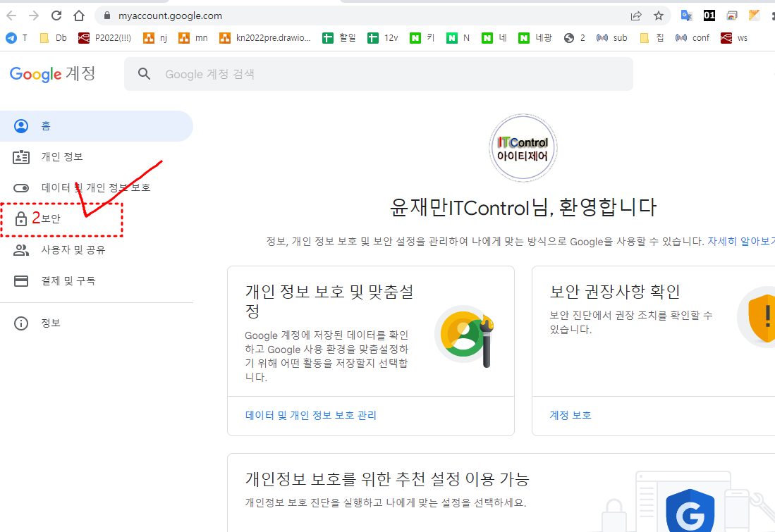Open the 할일 bookmark

click(339, 37)
